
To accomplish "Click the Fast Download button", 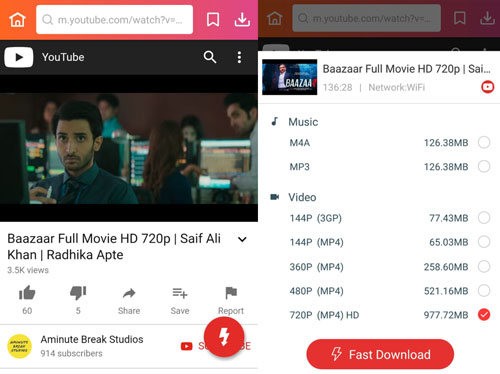I will tap(380, 354).
